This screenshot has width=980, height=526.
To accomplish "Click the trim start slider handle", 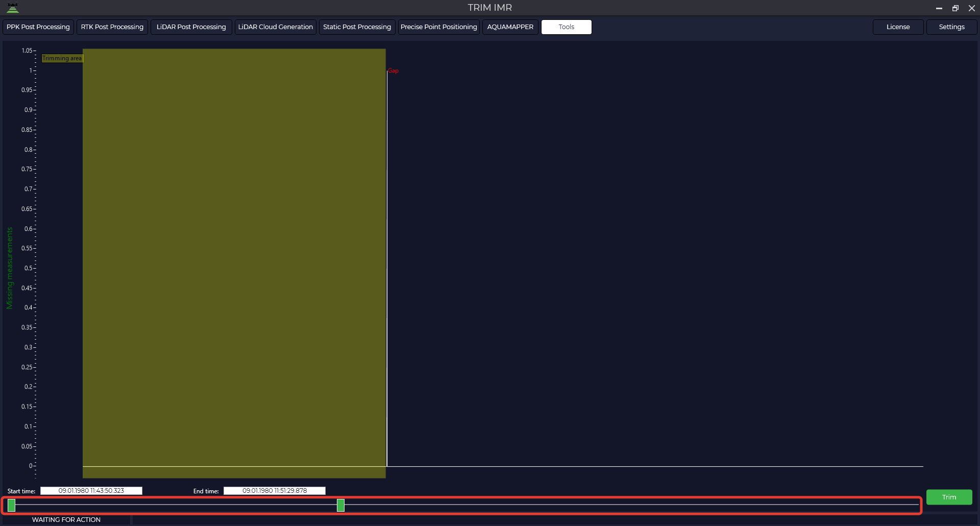I will click(11, 506).
